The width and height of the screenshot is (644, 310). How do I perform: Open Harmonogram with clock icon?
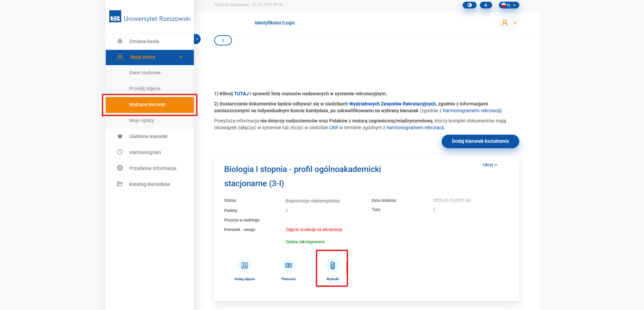(145, 152)
